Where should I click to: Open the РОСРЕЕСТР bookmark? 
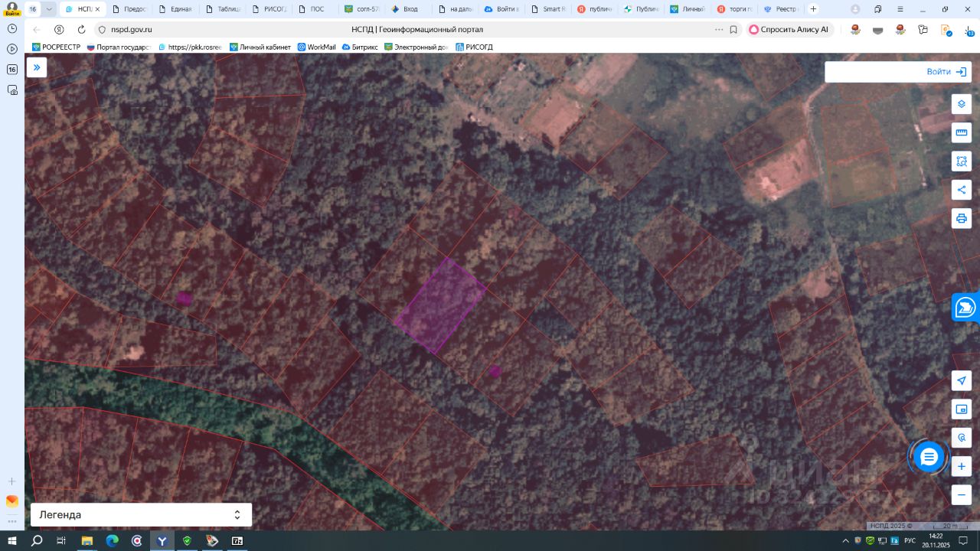point(56,47)
